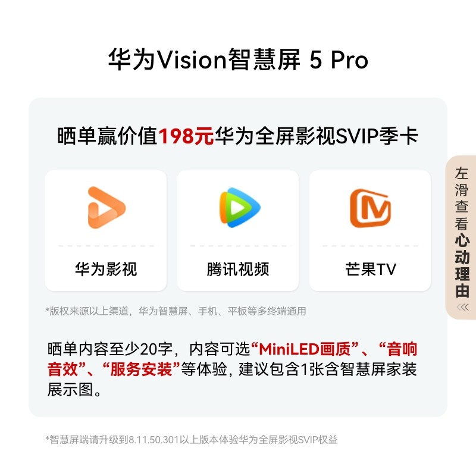
Task: Click the red “服务安装” keyword
Action: tap(142, 369)
